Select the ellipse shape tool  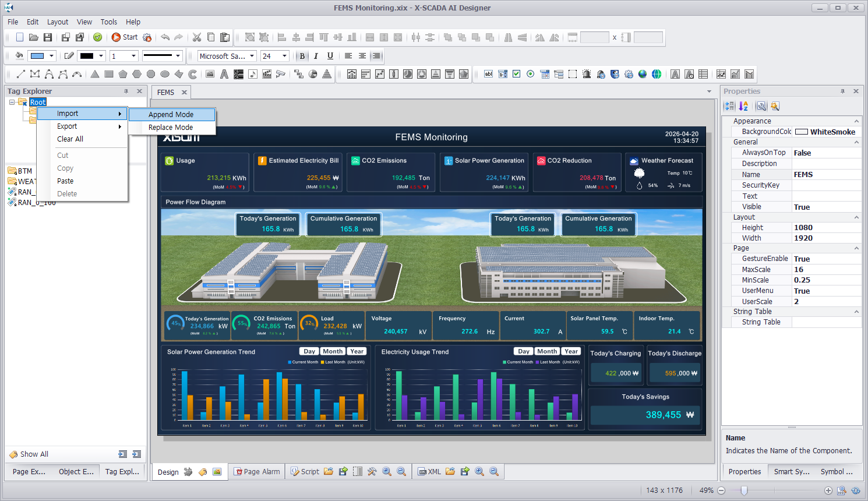coord(165,74)
